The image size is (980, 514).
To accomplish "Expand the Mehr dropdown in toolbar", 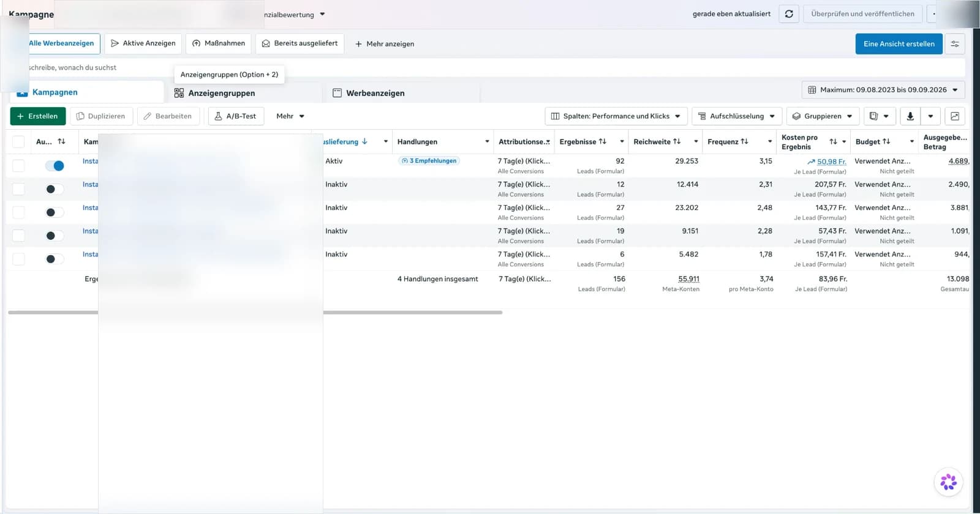I will pos(290,116).
